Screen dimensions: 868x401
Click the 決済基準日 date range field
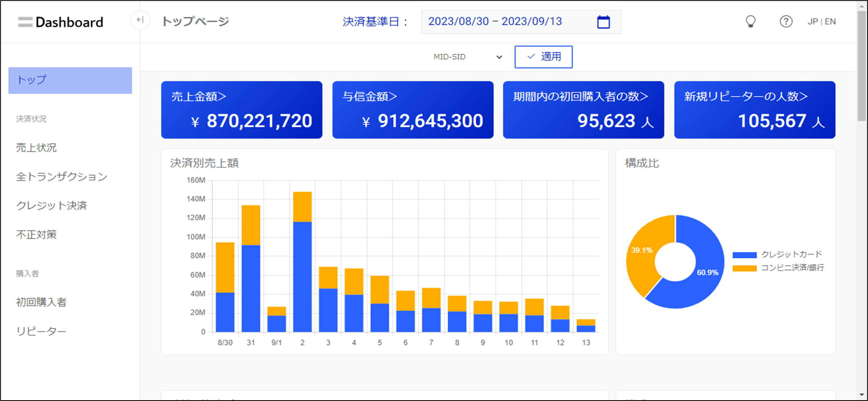click(521, 22)
